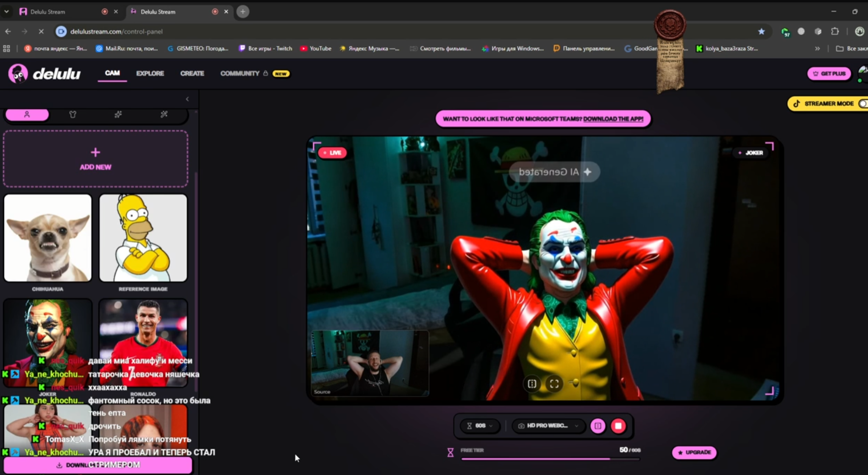Click the JOKER label on the video

[751, 153]
